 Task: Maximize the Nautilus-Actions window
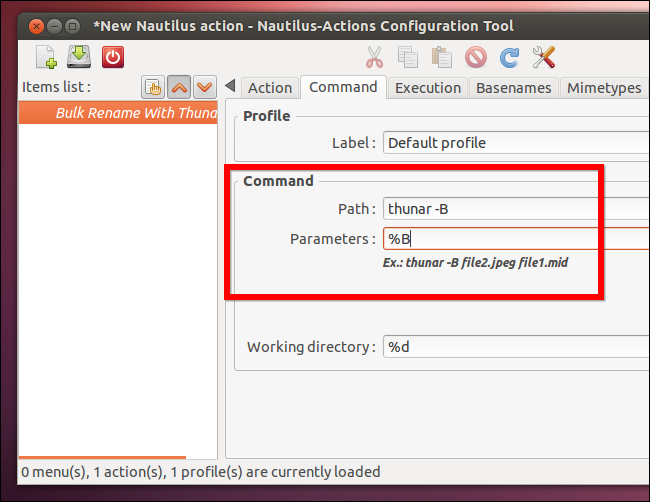tap(73, 27)
